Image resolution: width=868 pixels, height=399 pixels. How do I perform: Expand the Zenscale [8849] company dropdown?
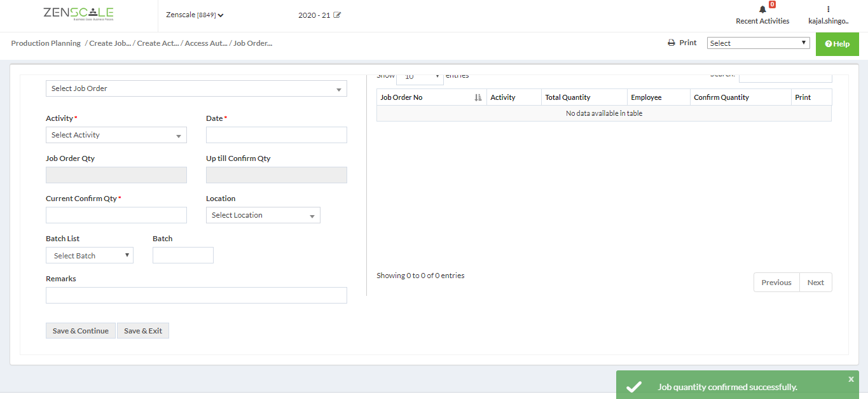coord(195,15)
